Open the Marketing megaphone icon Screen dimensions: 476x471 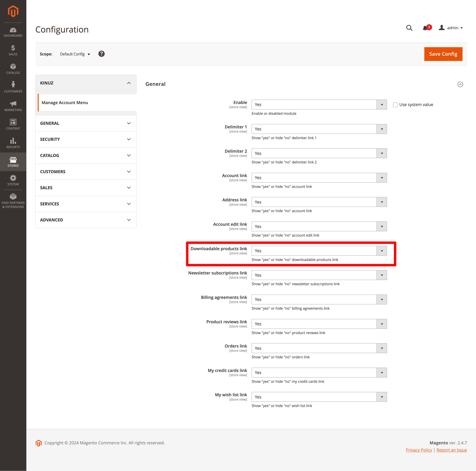(13, 106)
